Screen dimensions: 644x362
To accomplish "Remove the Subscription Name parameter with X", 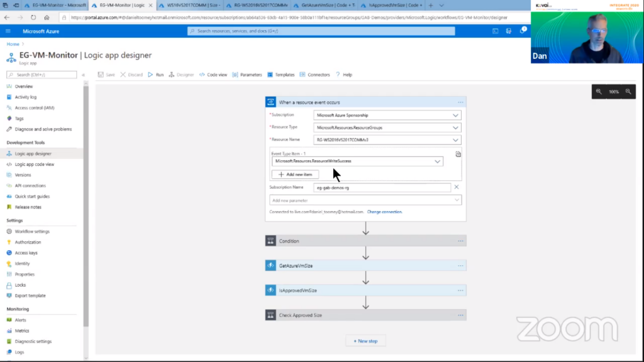I will [457, 187].
